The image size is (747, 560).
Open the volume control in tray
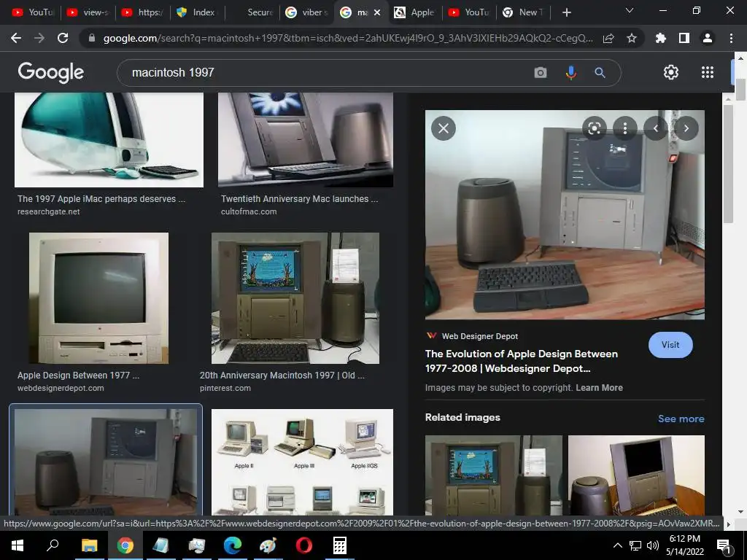[653, 545]
